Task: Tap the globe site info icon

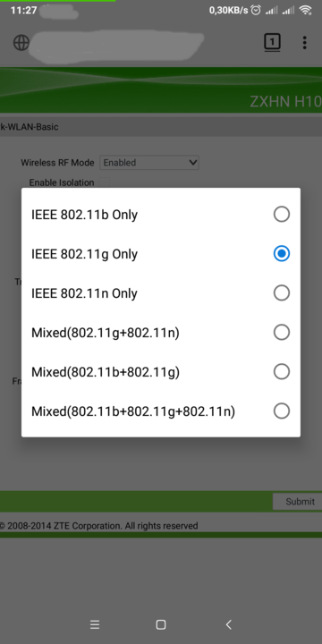Action: (x=21, y=42)
